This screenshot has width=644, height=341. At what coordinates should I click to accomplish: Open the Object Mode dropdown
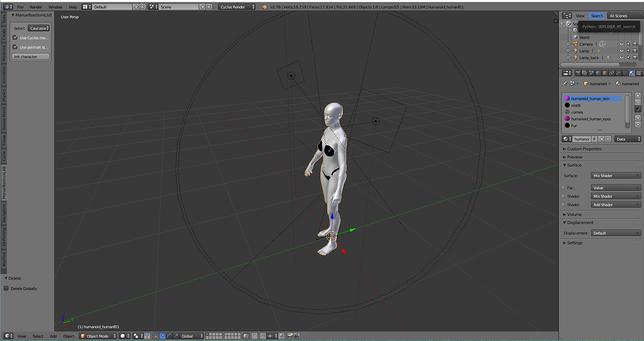[x=97, y=336]
